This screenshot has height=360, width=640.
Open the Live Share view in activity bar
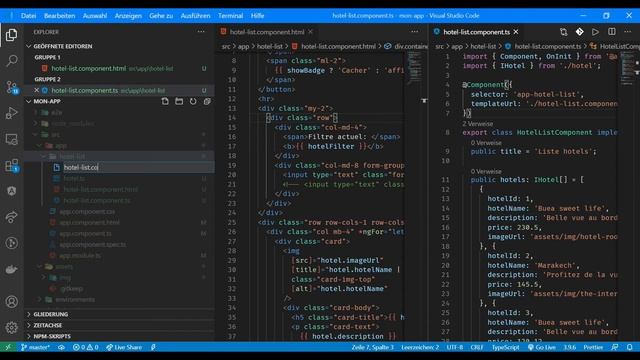[11, 217]
